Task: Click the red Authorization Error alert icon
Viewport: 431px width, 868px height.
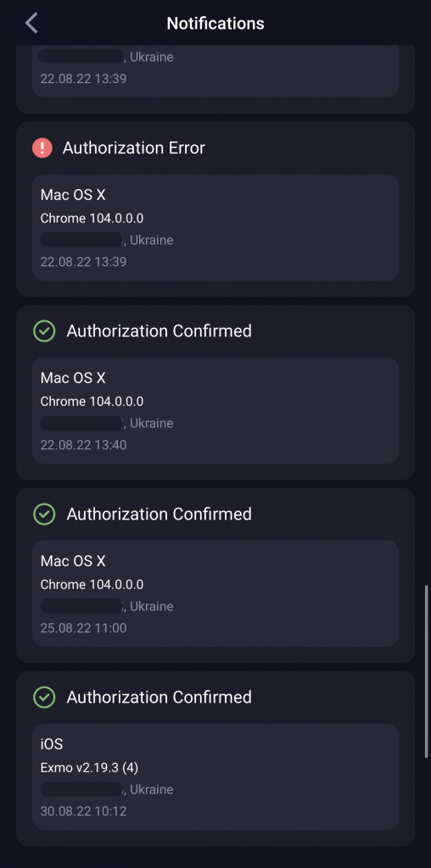Action: click(42, 147)
